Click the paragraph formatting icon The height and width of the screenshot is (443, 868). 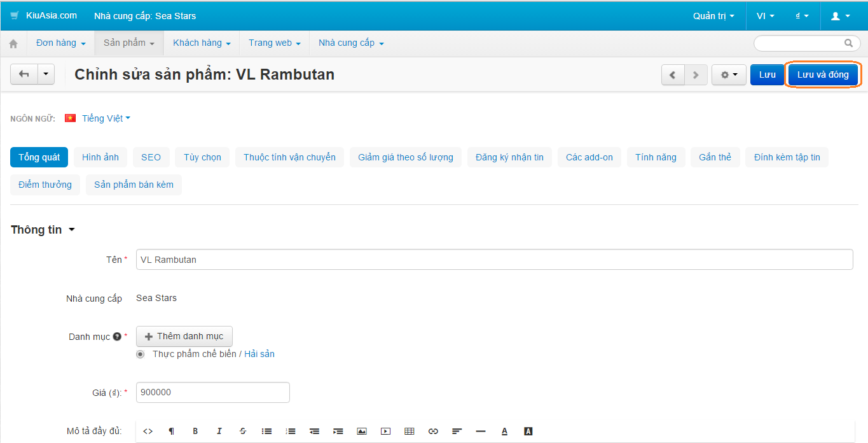[172, 431]
